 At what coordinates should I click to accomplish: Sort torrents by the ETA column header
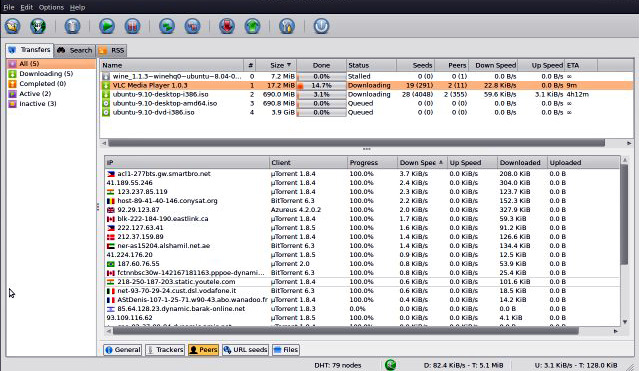coord(581,65)
